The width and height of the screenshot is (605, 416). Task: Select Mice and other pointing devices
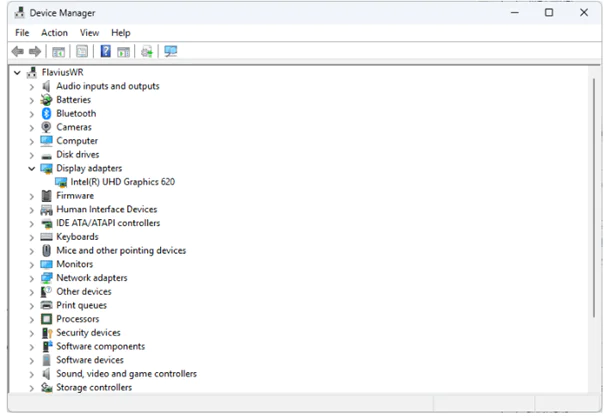(x=121, y=251)
